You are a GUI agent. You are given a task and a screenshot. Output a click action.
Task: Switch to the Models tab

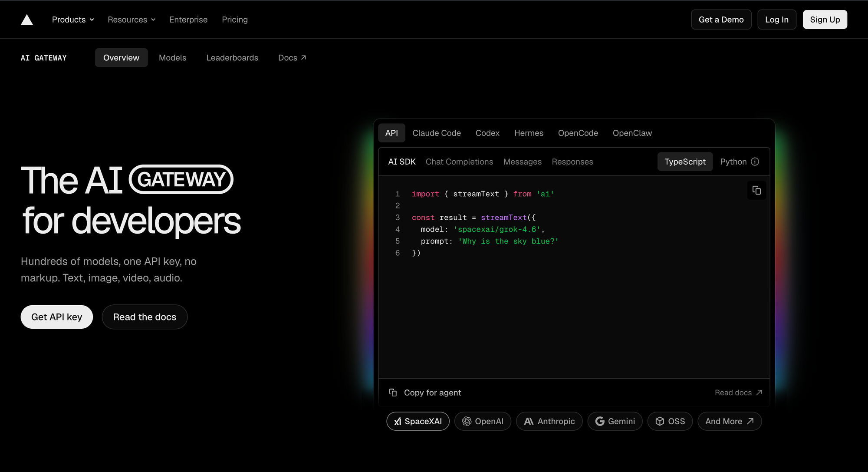pyautogui.click(x=172, y=58)
